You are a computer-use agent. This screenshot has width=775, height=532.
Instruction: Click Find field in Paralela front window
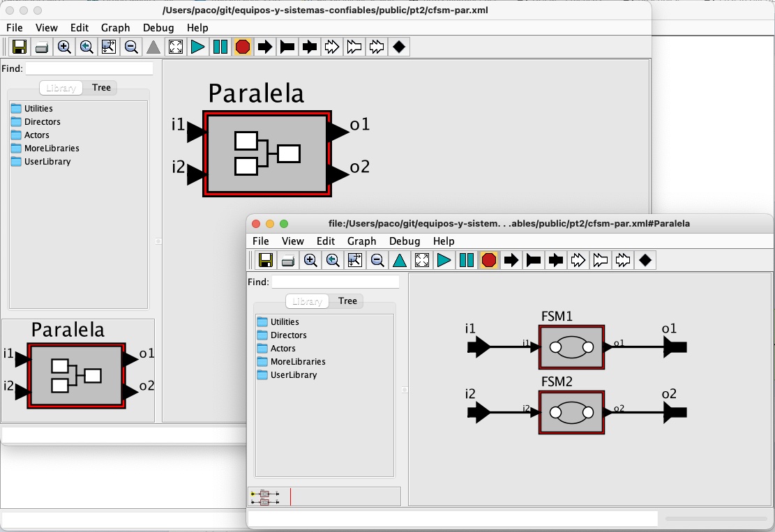click(335, 282)
